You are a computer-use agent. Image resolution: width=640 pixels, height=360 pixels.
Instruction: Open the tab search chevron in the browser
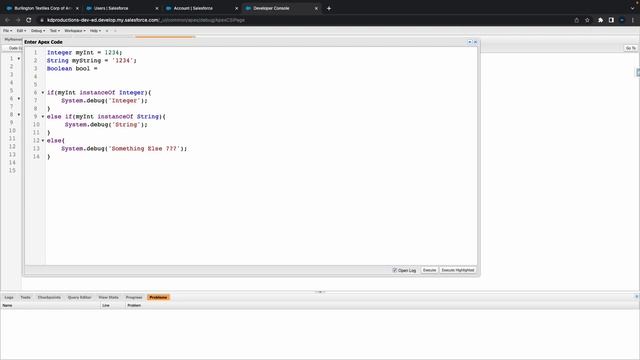[x=632, y=8]
